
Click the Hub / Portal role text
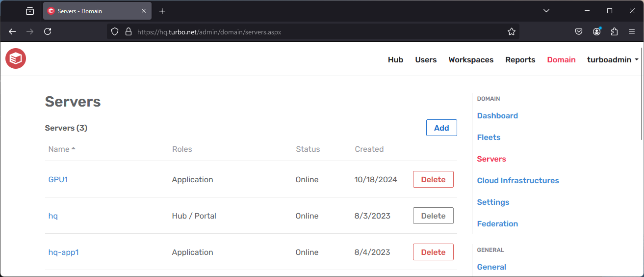pos(194,216)
